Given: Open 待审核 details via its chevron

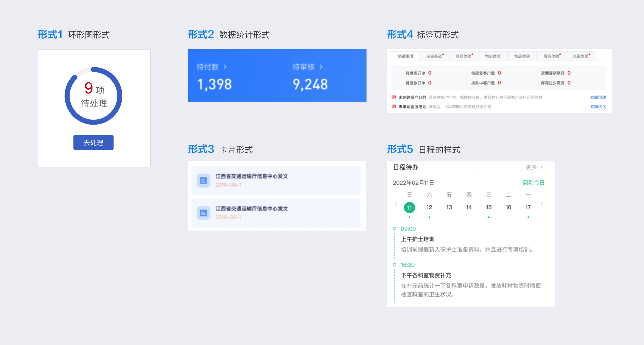Looking at the screenshot, I should pyautogui.click(x=321, y=67).
